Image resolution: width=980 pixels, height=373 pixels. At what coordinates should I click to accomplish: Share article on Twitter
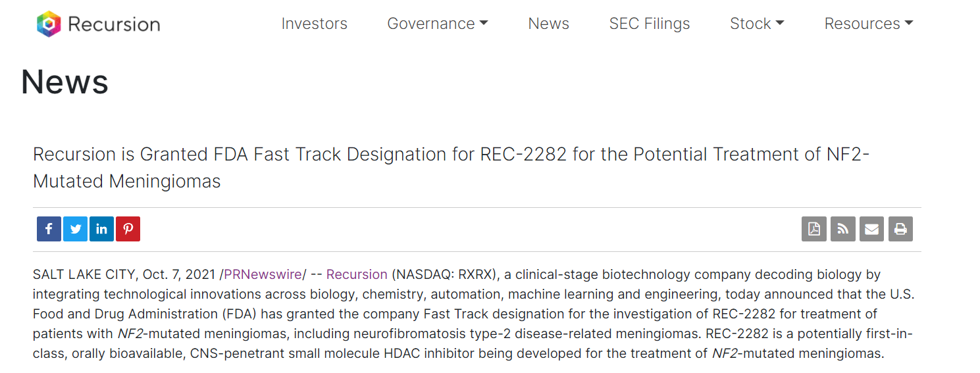click(76, 229)
